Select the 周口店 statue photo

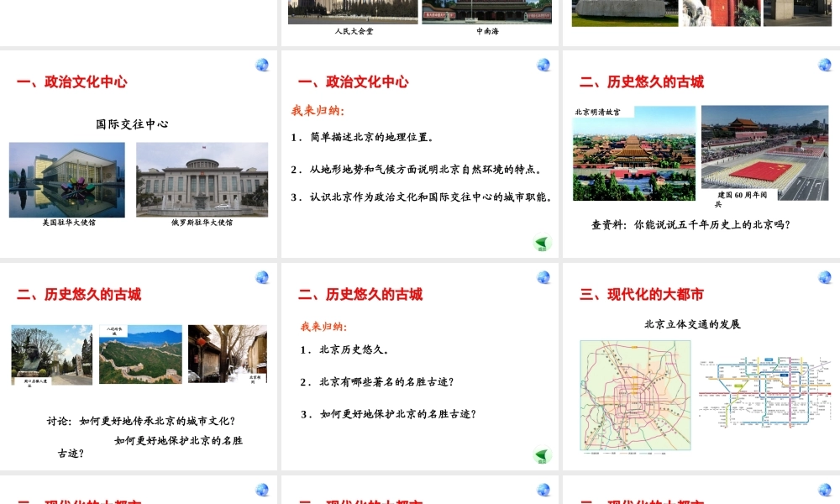tap(52, 354)
